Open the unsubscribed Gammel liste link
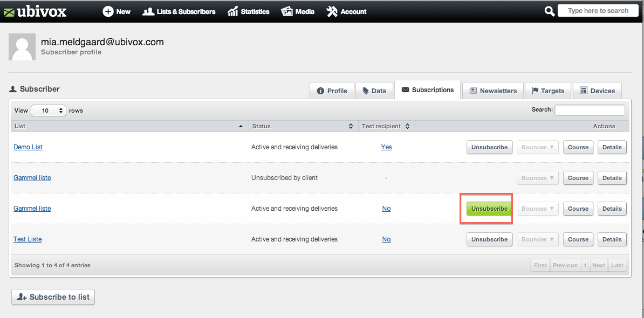The width and height of the screenshot is (644, 318). point(32,178)
